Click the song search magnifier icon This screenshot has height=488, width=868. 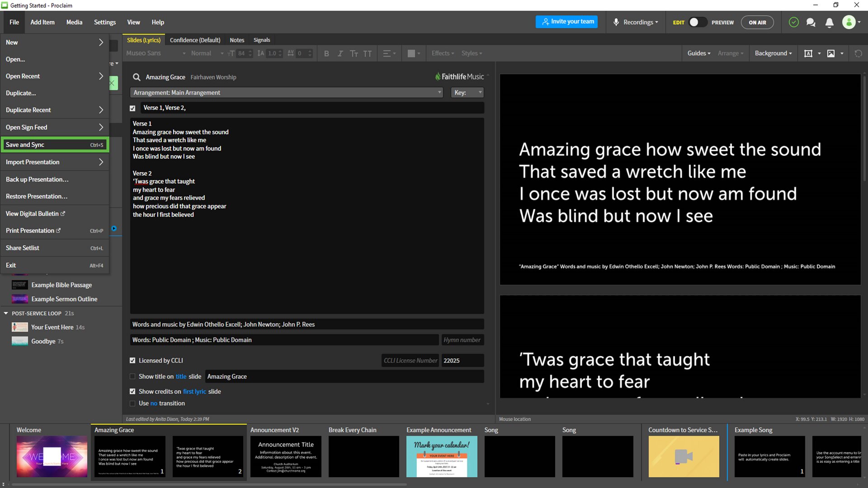tap(137, 77)
